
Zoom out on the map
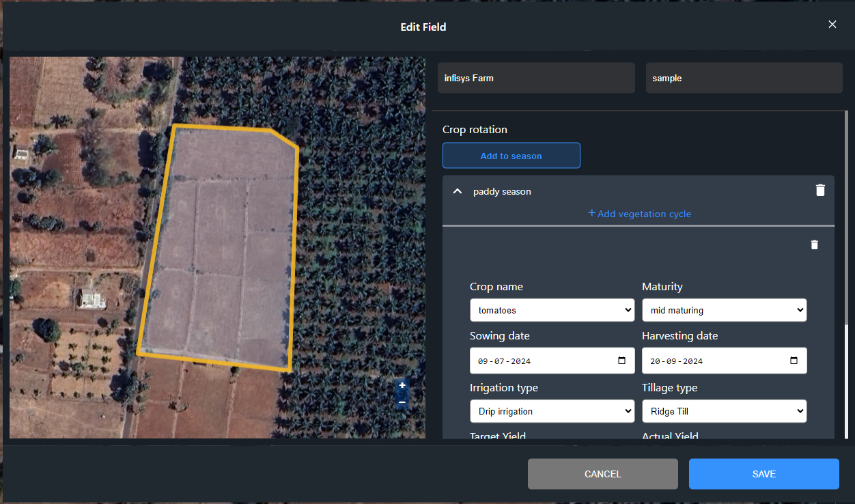pyautogui.click(x=402, y=402)
